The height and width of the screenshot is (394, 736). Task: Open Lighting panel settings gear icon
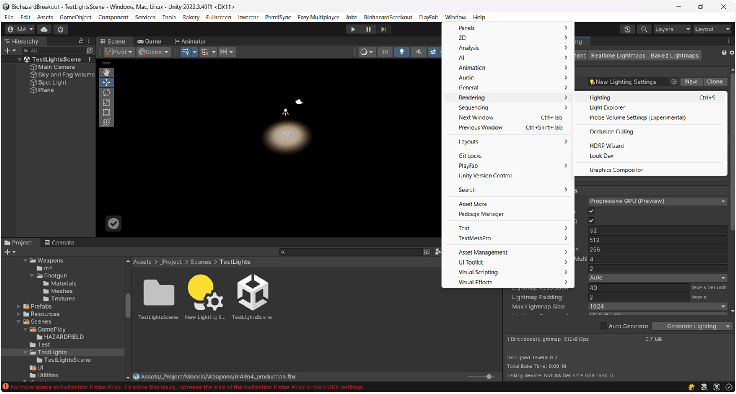(731, 53)
